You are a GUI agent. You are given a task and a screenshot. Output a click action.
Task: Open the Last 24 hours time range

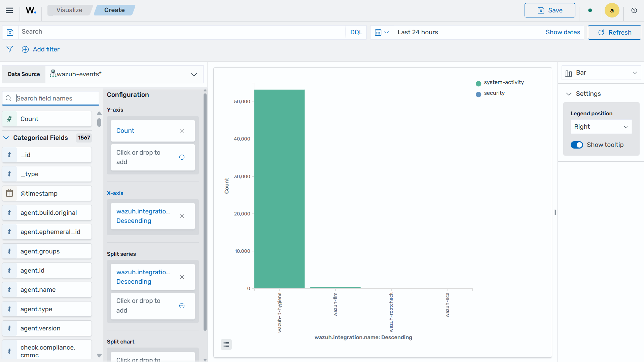(418, 32)
